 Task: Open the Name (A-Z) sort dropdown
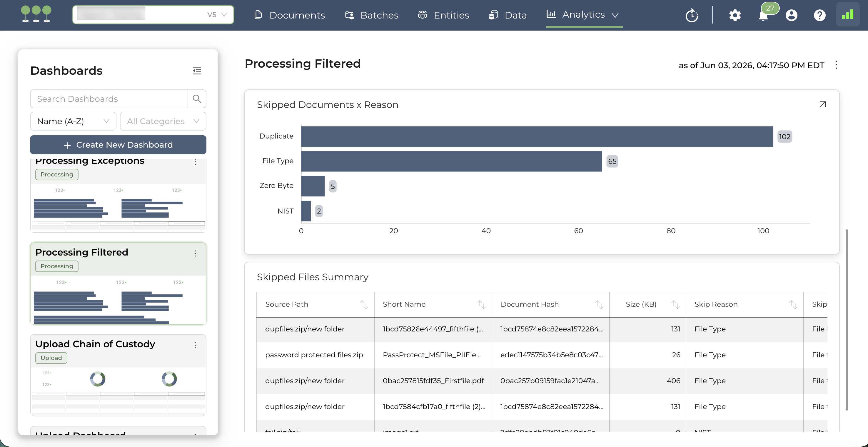73,121
